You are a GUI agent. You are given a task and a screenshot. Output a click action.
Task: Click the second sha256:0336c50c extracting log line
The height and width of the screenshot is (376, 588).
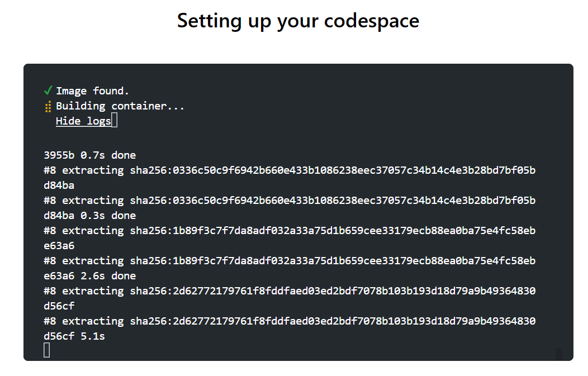pos(290,201)
